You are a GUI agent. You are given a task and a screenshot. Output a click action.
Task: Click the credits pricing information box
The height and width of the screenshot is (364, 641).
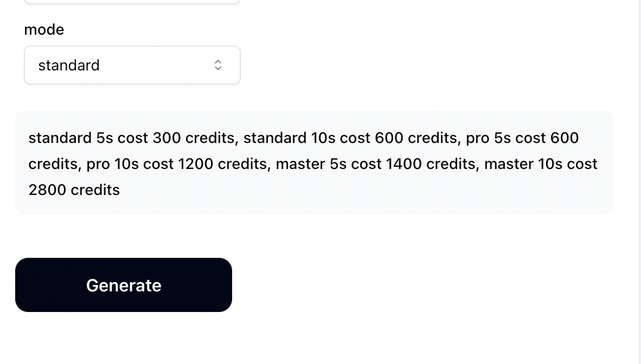[314, 162]
